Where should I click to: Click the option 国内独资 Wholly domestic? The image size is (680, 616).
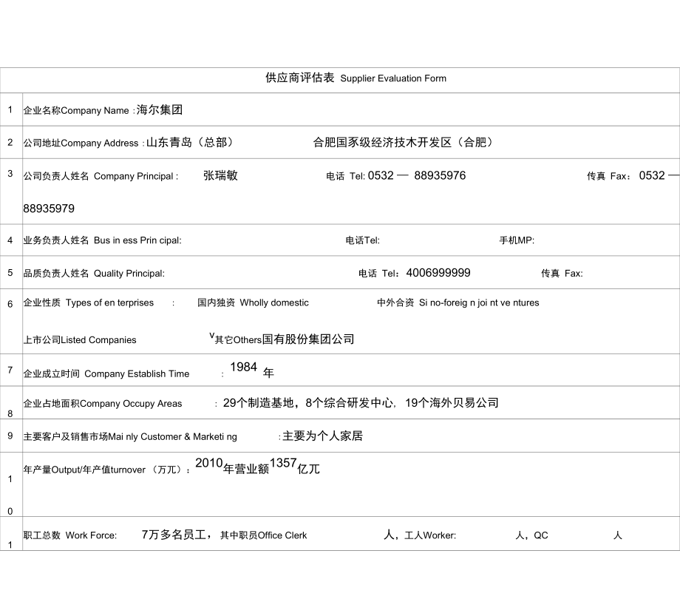(253, 302)
